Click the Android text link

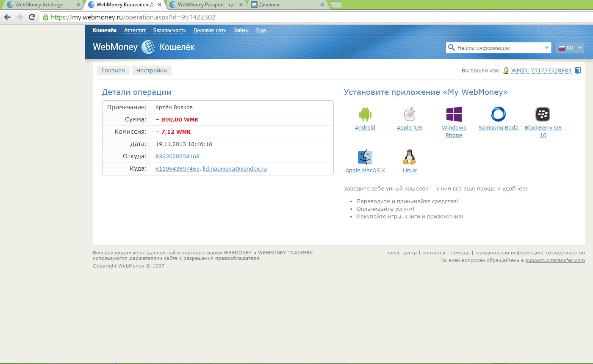coord(365,128)
